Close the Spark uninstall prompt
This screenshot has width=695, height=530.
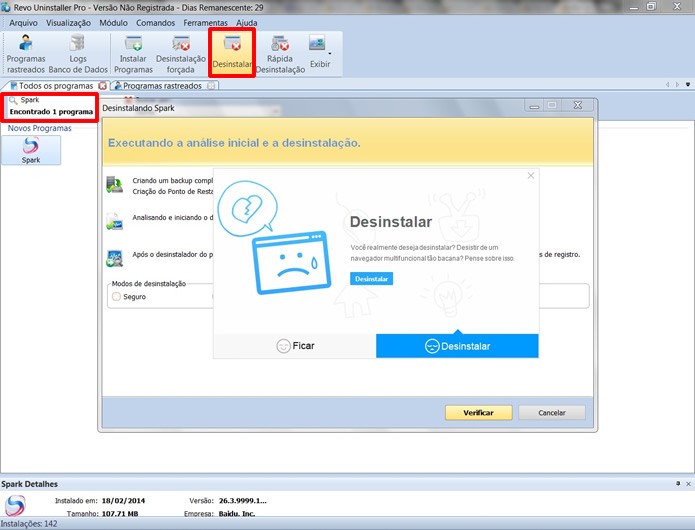pyautogui.click(x=531, y=175)
